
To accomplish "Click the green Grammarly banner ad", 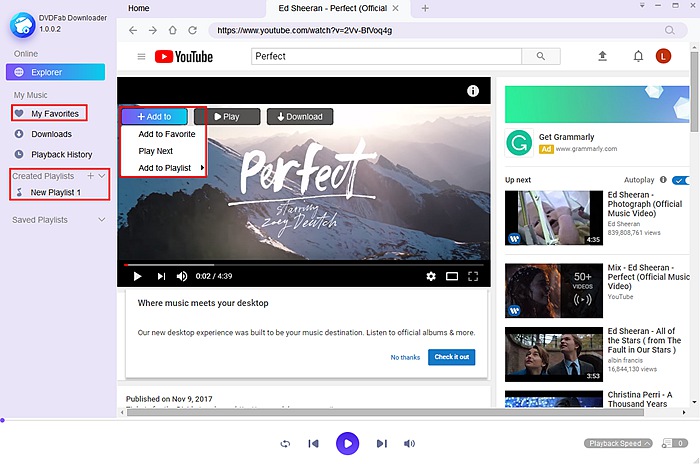I will (597, 105).
